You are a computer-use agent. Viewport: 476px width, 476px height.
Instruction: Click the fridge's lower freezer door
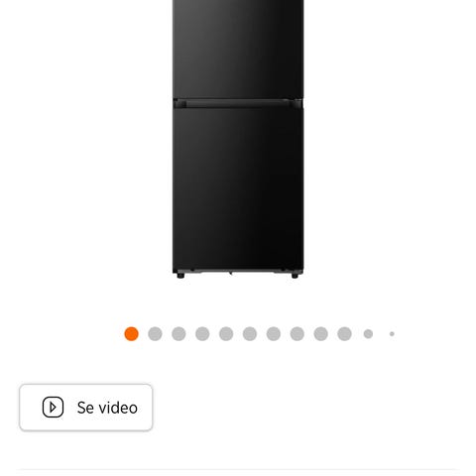point(238,190)
